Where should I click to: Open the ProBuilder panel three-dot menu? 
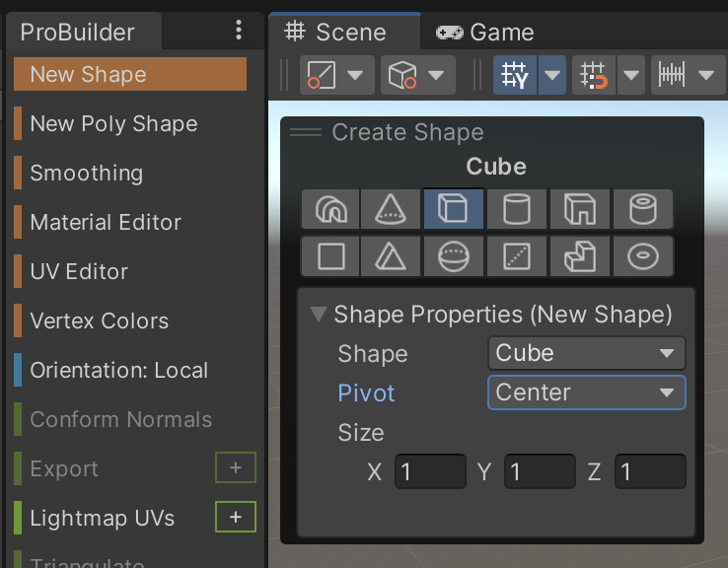point(239,31)
